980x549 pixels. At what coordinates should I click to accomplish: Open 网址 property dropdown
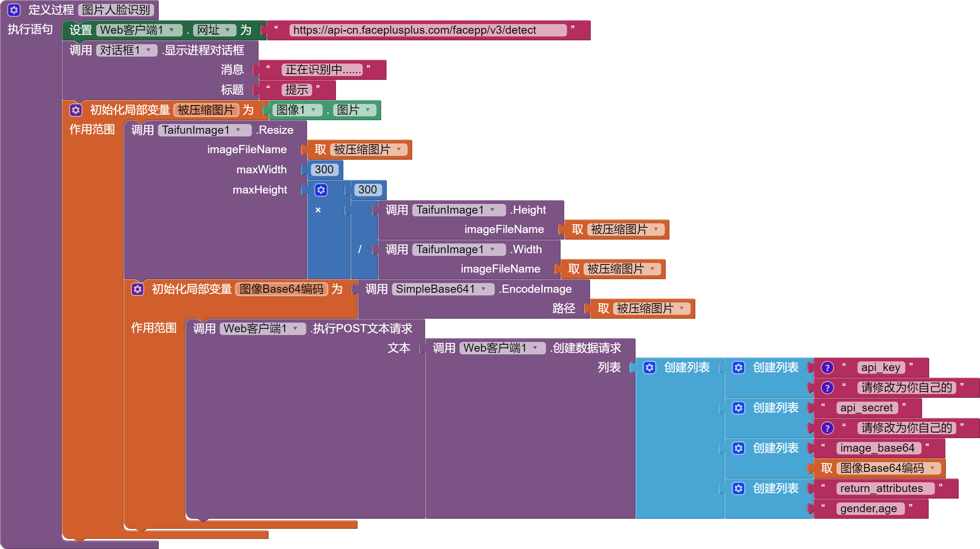(x=228, y=30)
